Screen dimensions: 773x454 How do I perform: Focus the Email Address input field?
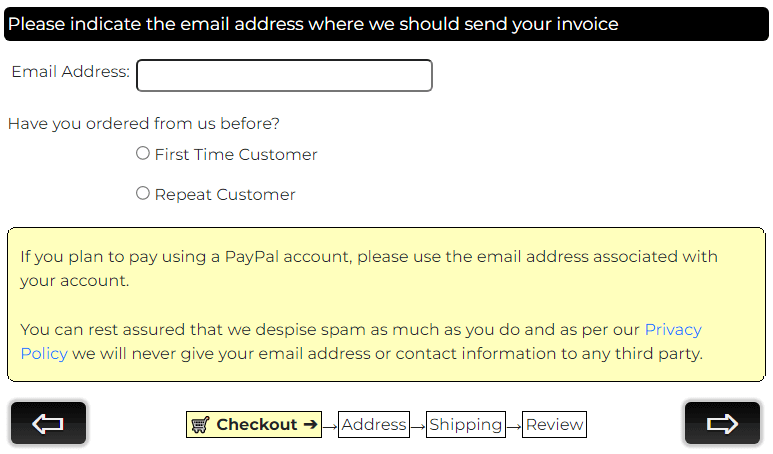click(284, 76)
